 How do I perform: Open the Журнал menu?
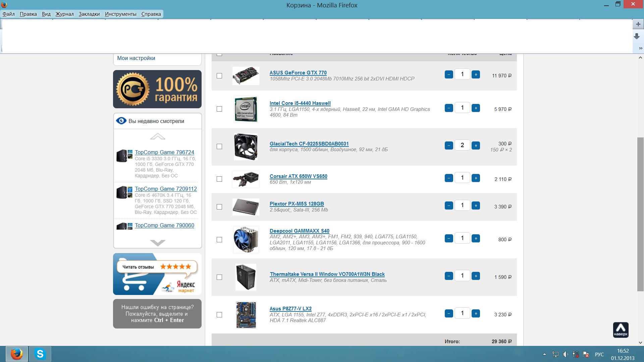64,14
